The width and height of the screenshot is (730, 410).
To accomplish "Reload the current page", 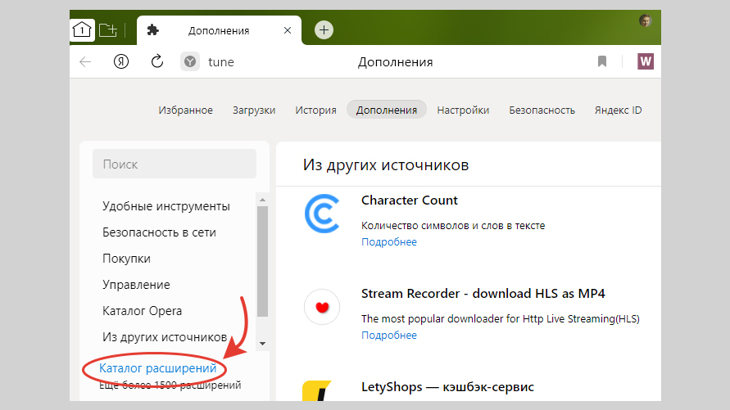I will pos(157,62).
